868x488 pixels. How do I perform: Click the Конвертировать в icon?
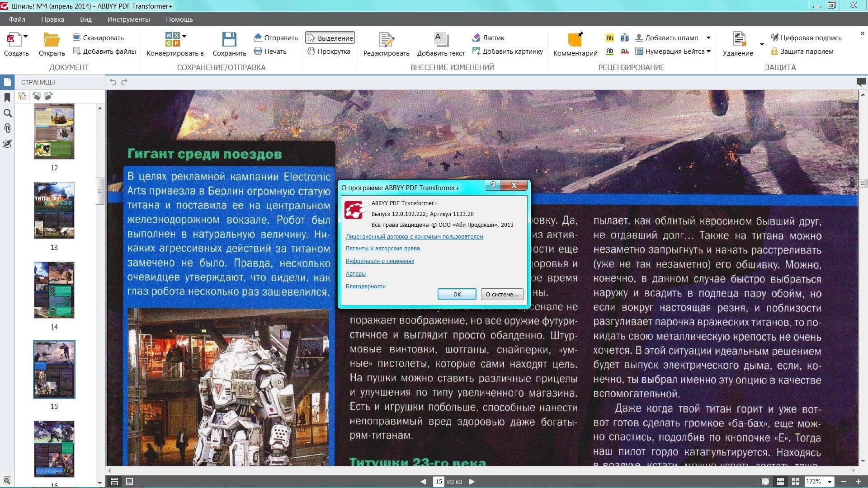point(172,39)
